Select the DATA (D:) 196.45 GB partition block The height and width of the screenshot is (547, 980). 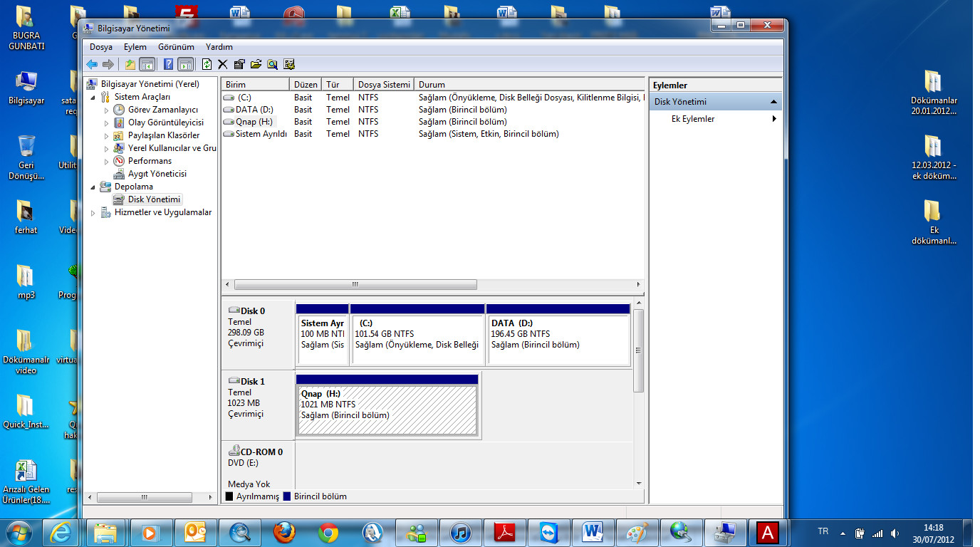558,334
